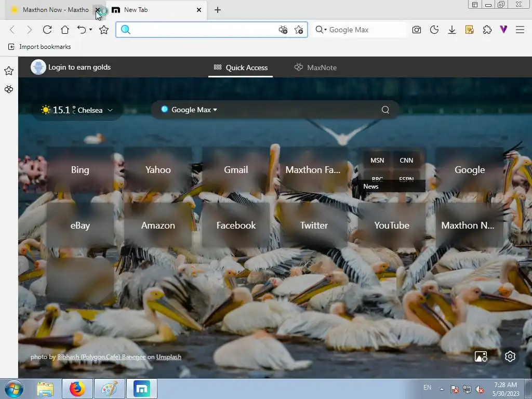
Task: Toggle night mode moon icon
Action: click(x=434, y=30)
